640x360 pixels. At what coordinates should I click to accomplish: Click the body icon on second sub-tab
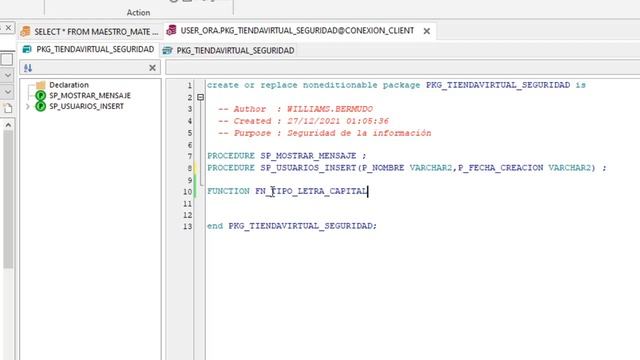pyautogui.click(x=167, y=51)
